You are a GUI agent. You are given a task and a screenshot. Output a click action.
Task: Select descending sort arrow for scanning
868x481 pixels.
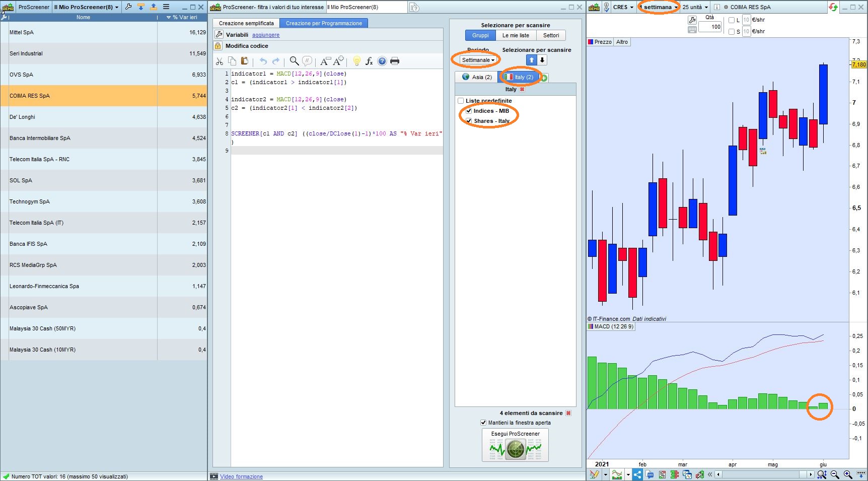click(542, 60)
